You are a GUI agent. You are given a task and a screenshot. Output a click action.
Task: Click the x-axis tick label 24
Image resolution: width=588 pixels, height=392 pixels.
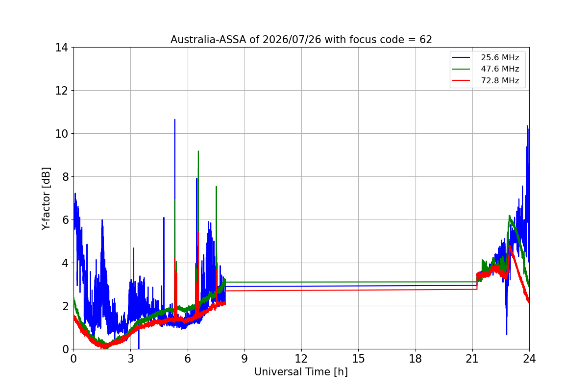coord(529,358)
